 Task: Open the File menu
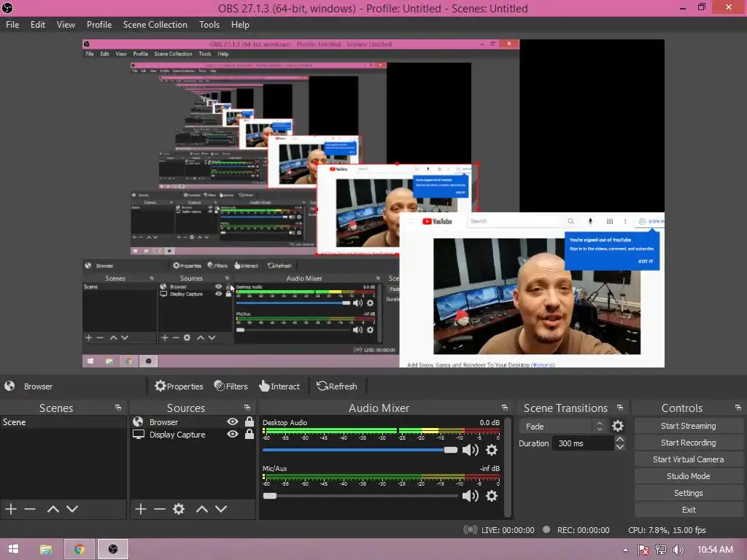[x=12, y=25]
